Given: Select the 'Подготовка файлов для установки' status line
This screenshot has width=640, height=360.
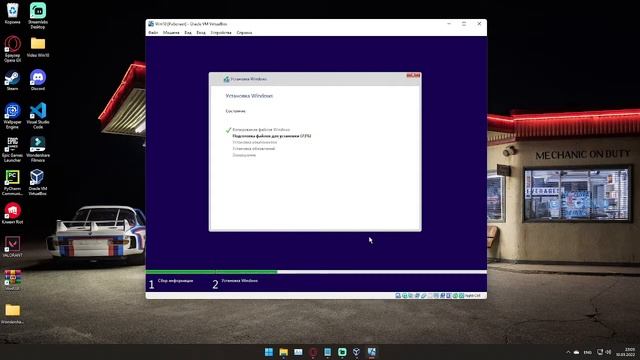Looking at the screenshot, I should [272, 136].
